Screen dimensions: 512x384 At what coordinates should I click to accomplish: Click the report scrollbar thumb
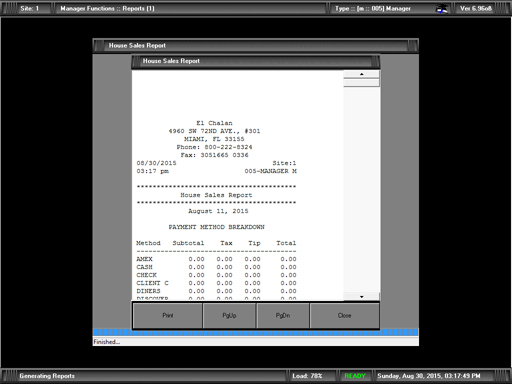click(361, 83)
